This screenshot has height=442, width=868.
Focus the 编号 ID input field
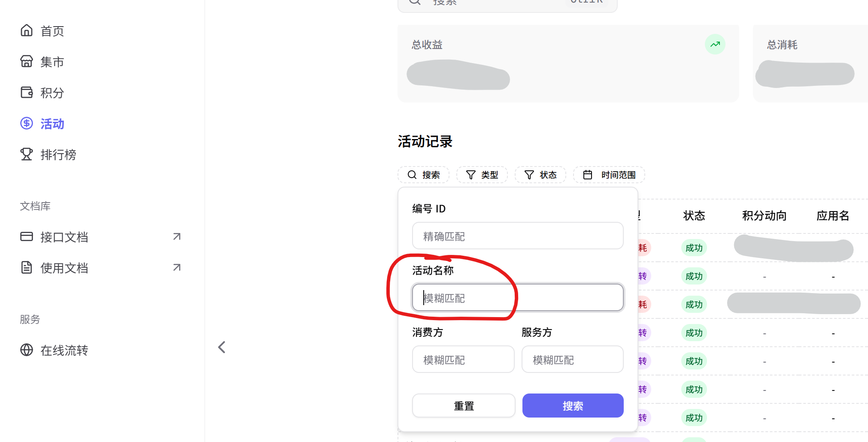click(518, 236)
